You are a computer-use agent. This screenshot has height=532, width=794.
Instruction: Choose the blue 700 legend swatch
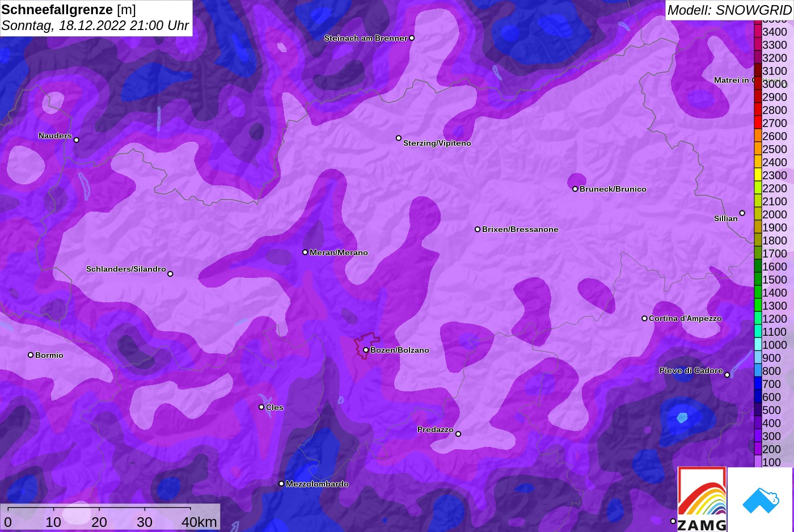tap(758, 383)
